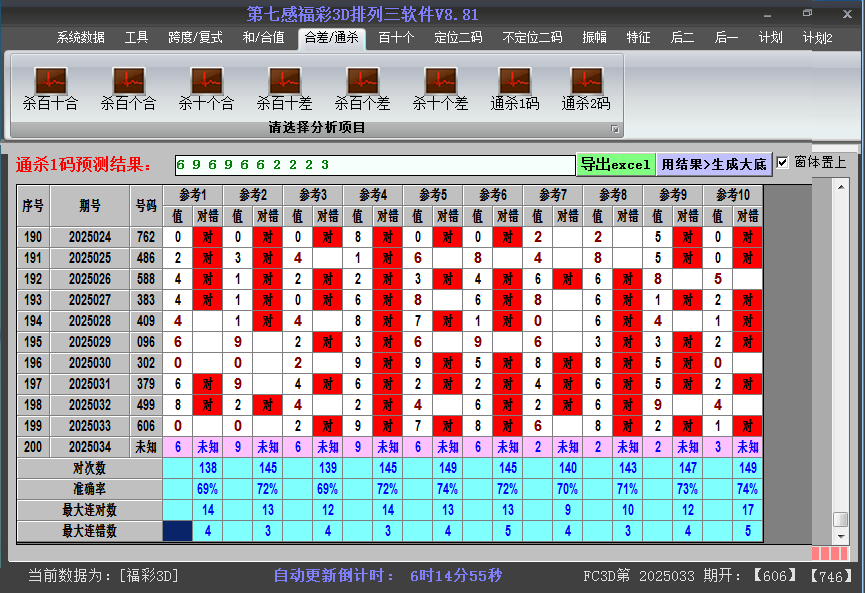
Task: Click the 138 count cell under 参考1
Action: (207, 468)
